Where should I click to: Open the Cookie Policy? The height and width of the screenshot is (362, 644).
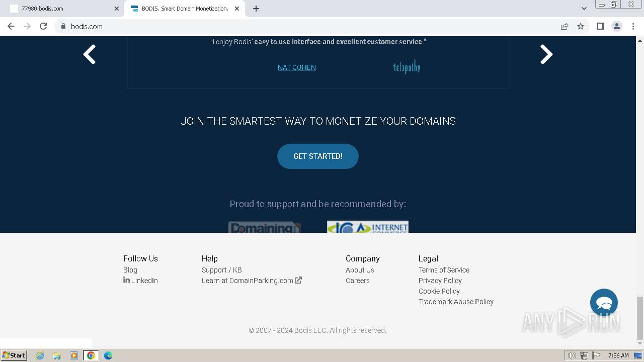[x=439, y=291]
